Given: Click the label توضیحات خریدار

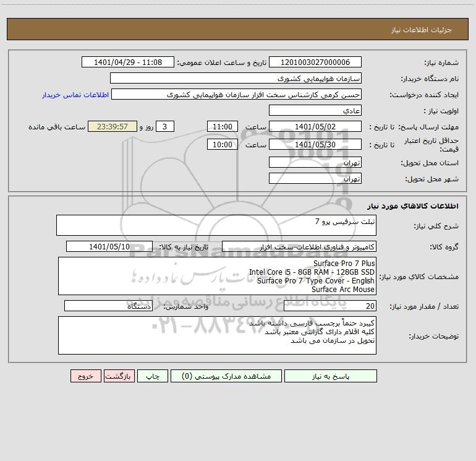Looking at the screenshot, I should pos(434,337).
